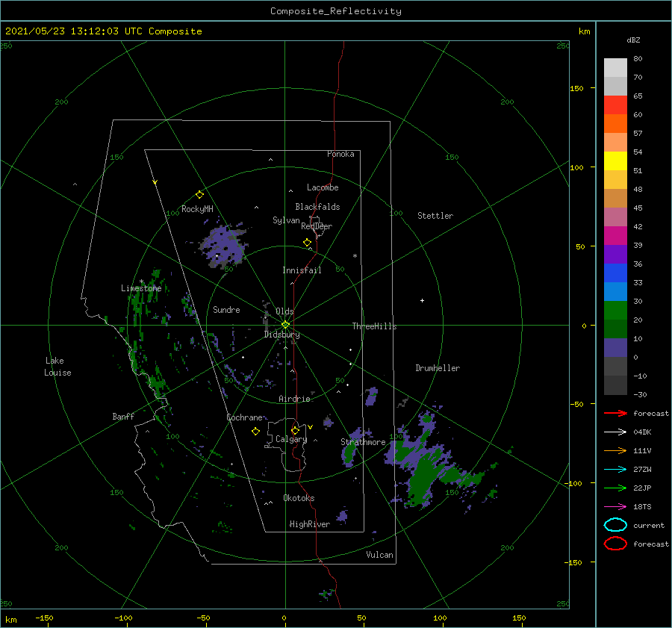The image size is (672, 628).
Task: Click the RockyMH label
Action: click(197, 209)
